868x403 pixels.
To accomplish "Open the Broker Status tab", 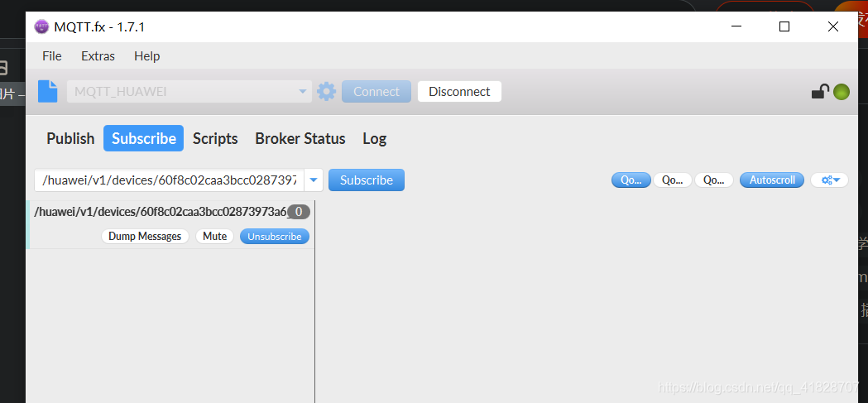I will [x=300, y=138].
